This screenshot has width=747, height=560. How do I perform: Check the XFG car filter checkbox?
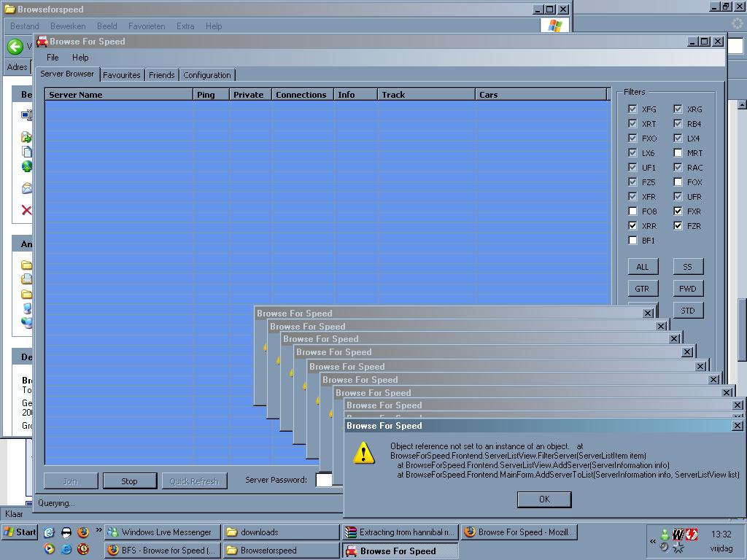coord(632,109)
